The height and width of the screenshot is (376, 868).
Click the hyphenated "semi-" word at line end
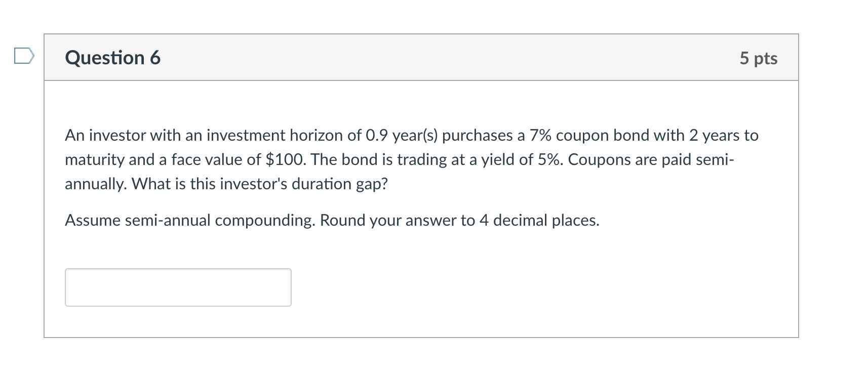click(x=715, y=159)
